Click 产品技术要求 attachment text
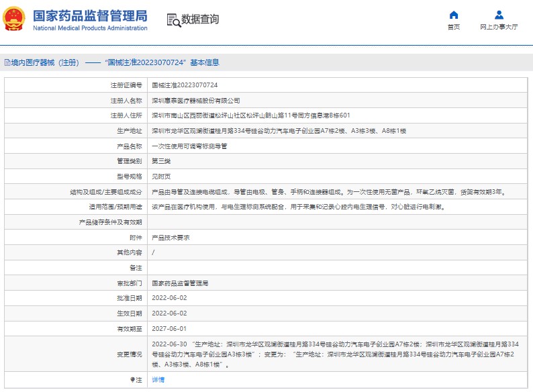 [171, 238]
